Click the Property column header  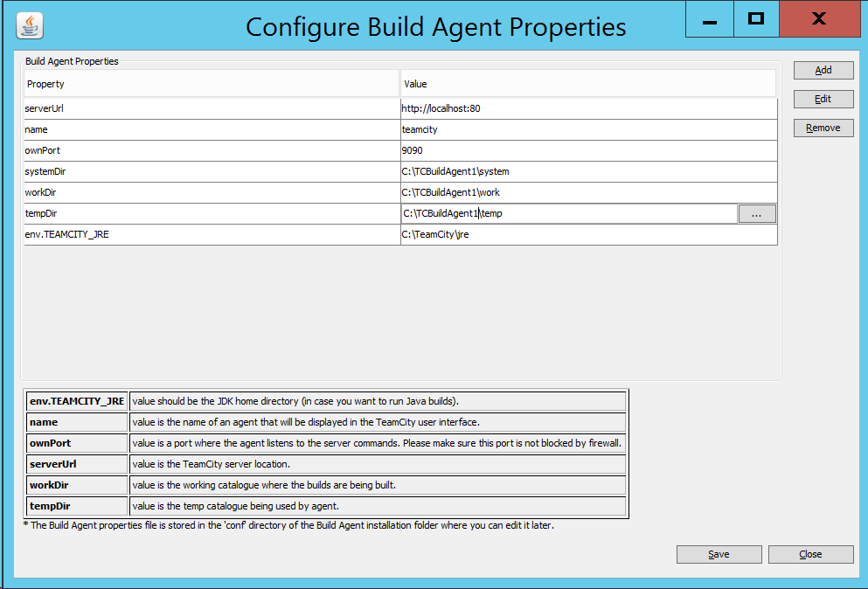click(x=212, y=84)
